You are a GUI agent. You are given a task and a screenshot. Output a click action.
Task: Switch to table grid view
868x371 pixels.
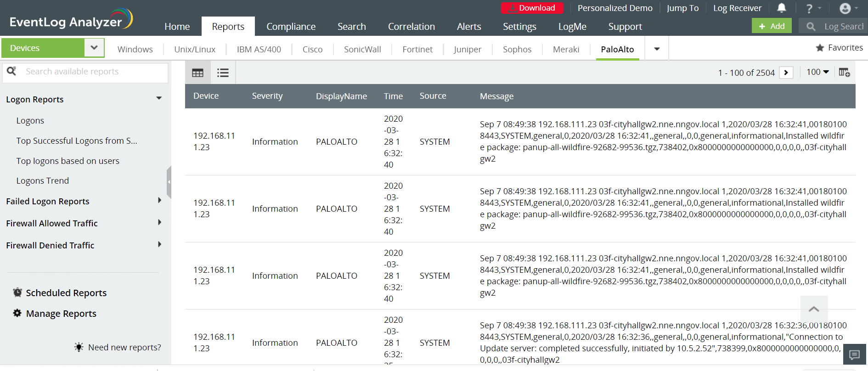198,73
